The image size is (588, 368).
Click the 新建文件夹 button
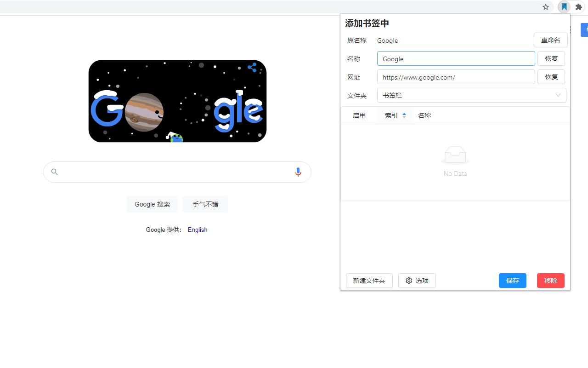pyautogui.click(x=369, y=281)
